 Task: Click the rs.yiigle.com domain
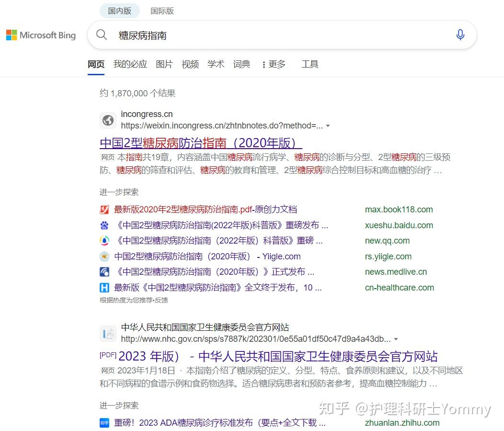[388, 256]
